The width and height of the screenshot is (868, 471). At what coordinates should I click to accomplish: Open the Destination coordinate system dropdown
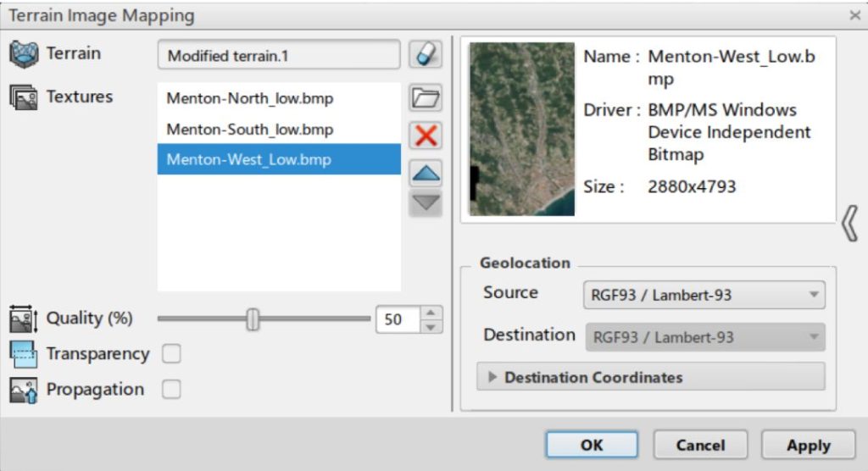point(704,337)
